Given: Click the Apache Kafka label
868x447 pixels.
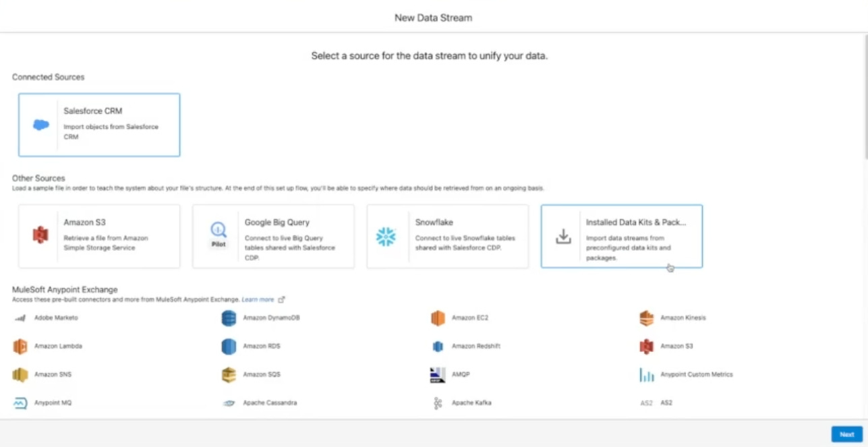Looking at the screenshot, I should (x=471, y=403).
